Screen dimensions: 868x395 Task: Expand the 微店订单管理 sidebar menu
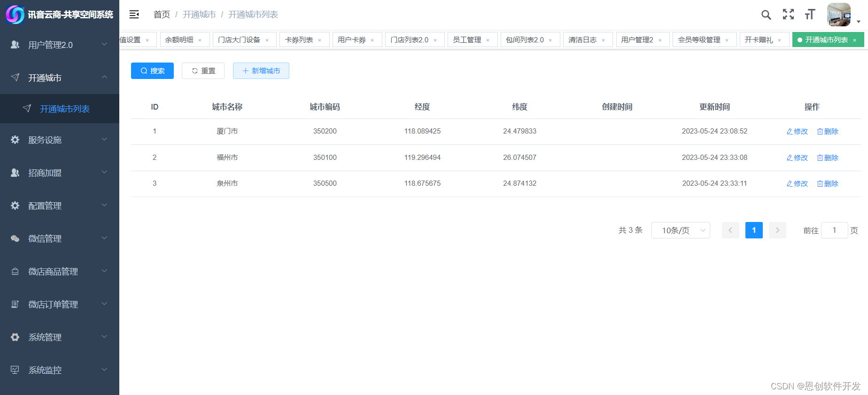coord(60,304)
